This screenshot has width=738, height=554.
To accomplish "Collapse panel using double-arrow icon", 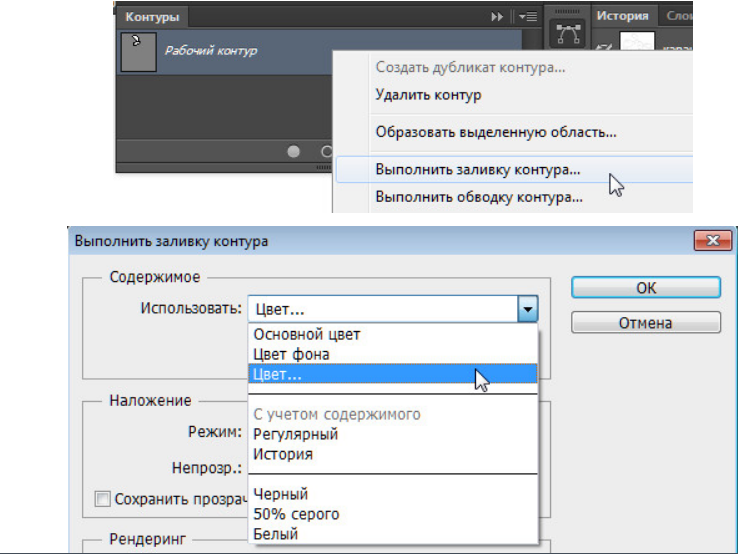I will 497,17.
